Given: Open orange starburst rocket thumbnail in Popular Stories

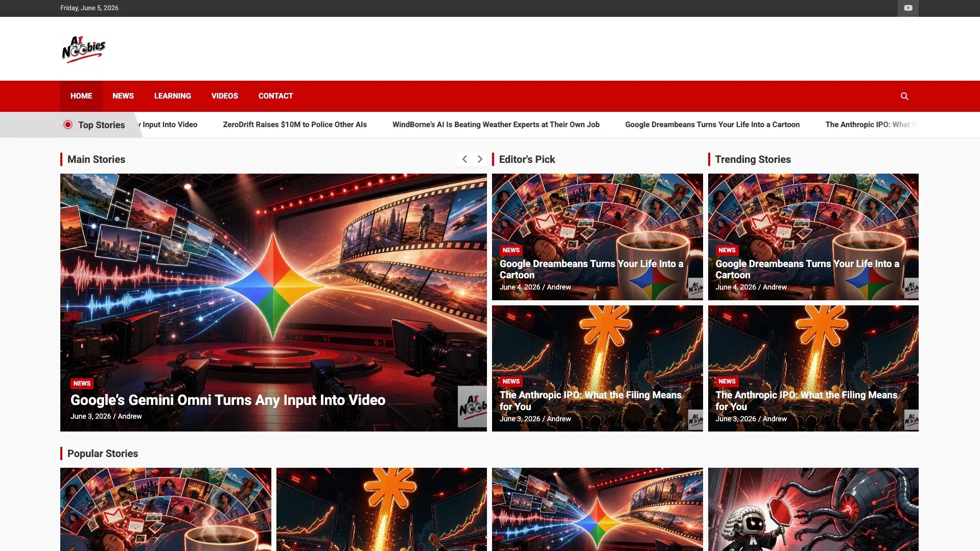Looking at the screenshot, I should (x=382, y=509).
